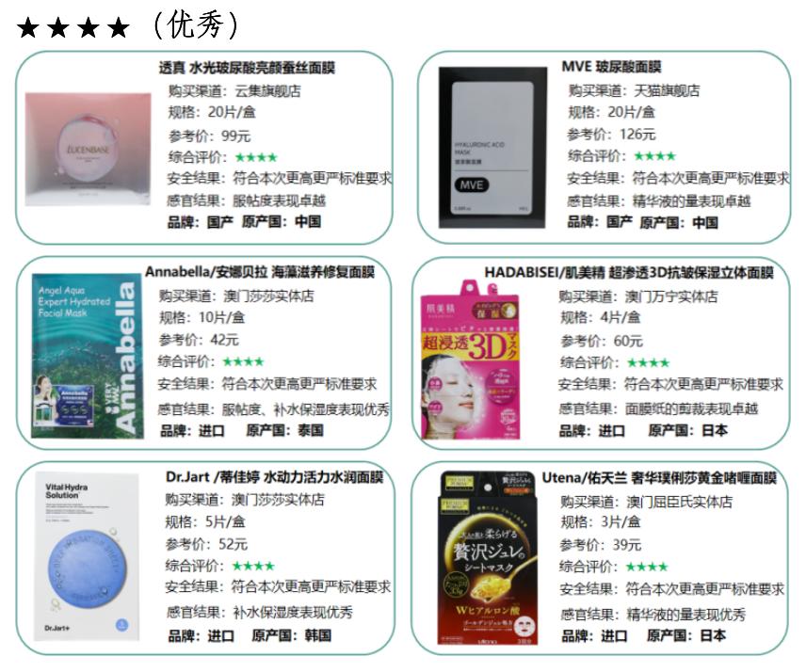Click the green stars for Dr.Jart mask
Image resolution: width=806 pixels, height=672 pixels.
pos(253,567)
